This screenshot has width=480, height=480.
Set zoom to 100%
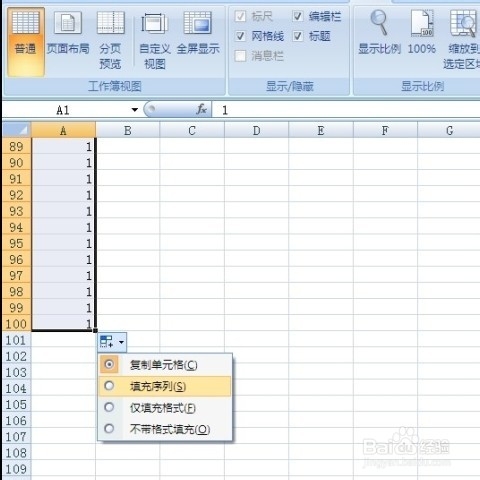tap(422, 33)
